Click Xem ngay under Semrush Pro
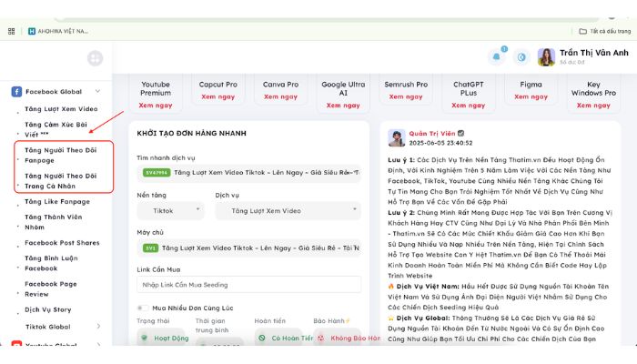 click(x=406, y=96)
